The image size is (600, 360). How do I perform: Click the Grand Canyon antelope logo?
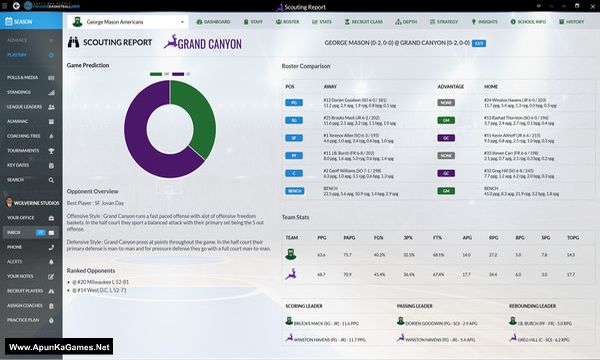(170, 41)
